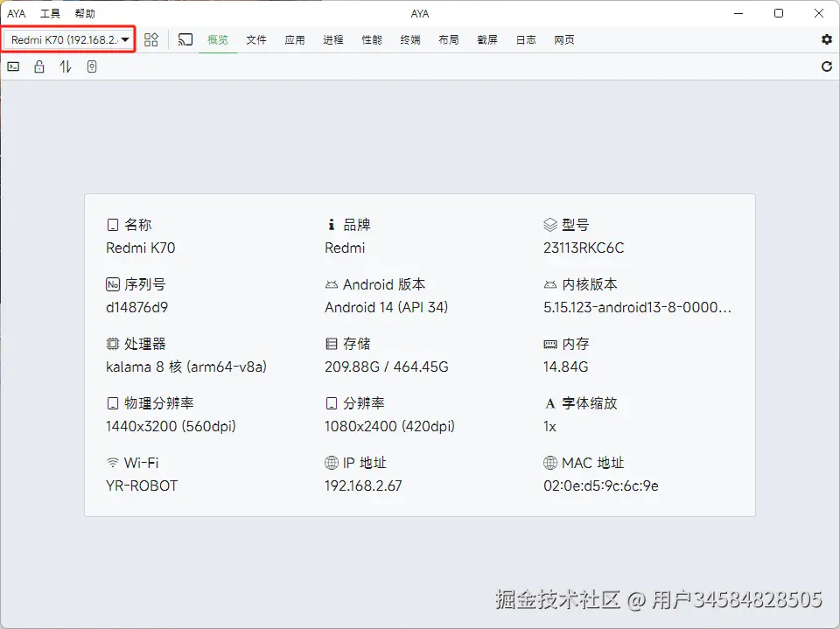Click the brand value Redmi
The image size is (840, 629).
[x=345, y=248]
